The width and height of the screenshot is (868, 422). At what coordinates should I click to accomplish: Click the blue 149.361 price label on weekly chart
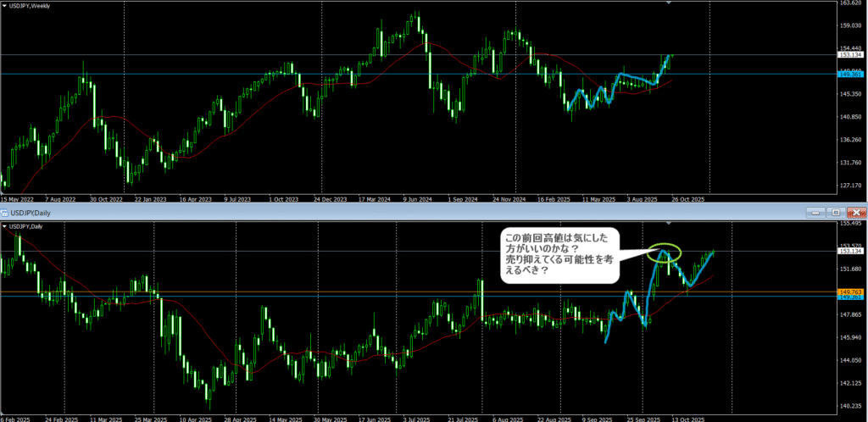point(850,75)
